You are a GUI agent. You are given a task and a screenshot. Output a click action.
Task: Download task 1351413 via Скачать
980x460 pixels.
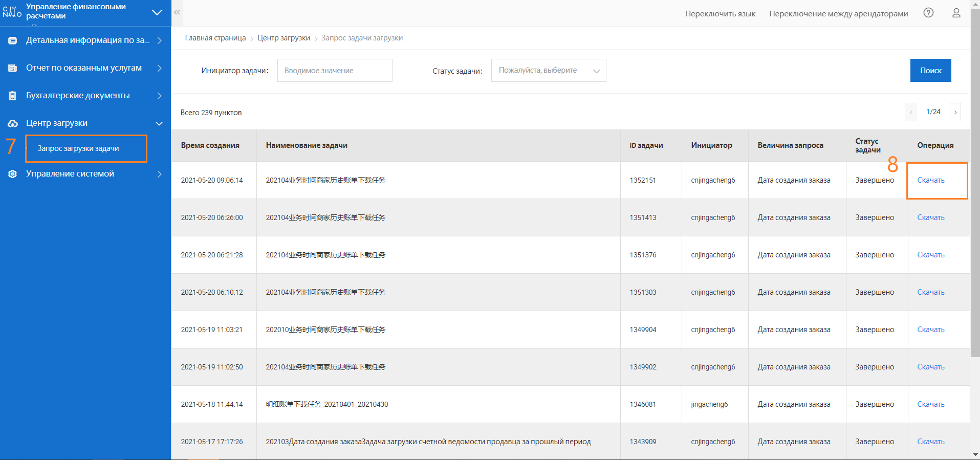click(x=930, y=217)
